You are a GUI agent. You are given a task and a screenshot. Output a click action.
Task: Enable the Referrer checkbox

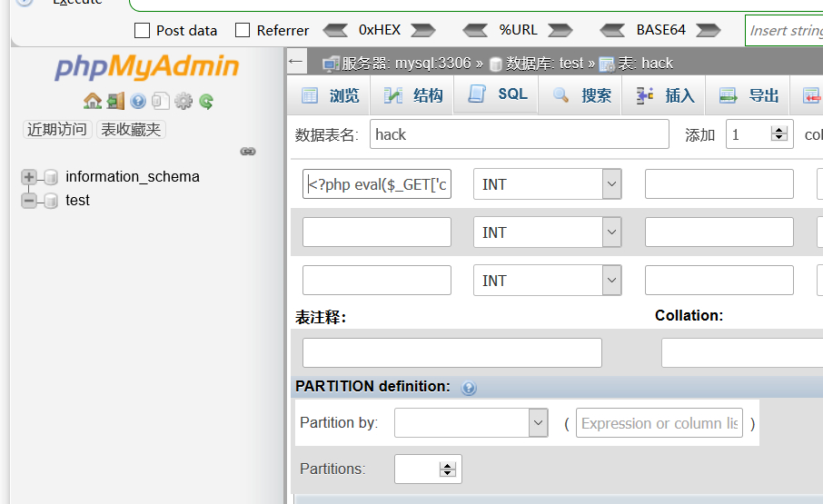[243, 31]
